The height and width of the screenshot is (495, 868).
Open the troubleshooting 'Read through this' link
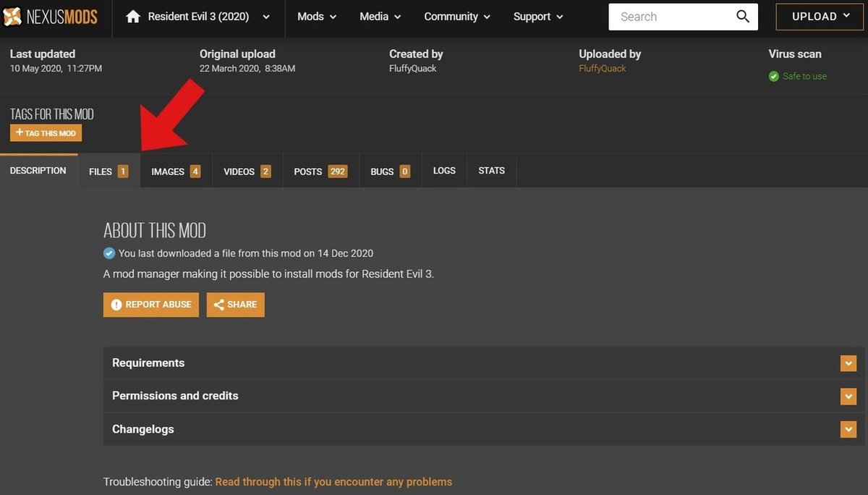point(333,482)
